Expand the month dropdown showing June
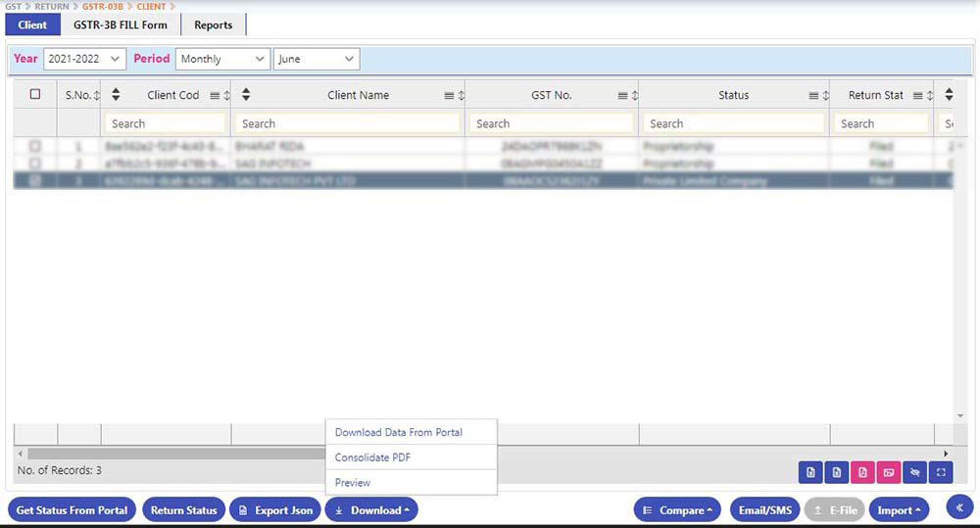The height and width of the screenshot is (528, 980). 316,59
